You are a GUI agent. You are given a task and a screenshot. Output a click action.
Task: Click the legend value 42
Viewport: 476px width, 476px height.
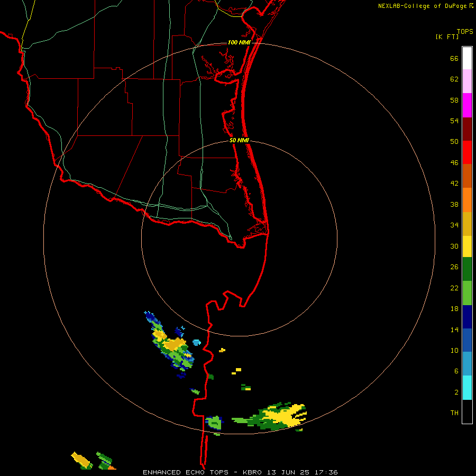454,184
